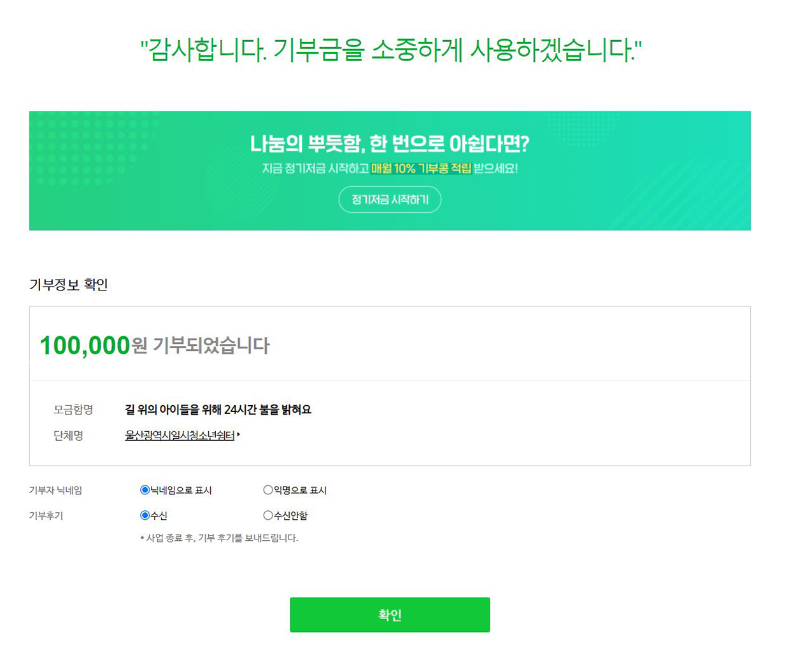Click the 기부후기 row label
Screen dimensions: 796x672
(46, 516)
